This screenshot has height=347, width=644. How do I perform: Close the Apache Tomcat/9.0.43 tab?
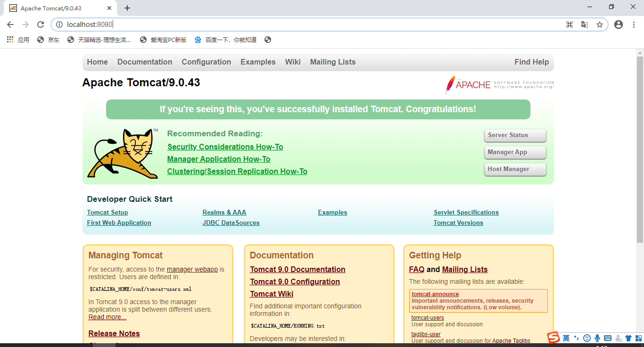(x=110, y=8)
